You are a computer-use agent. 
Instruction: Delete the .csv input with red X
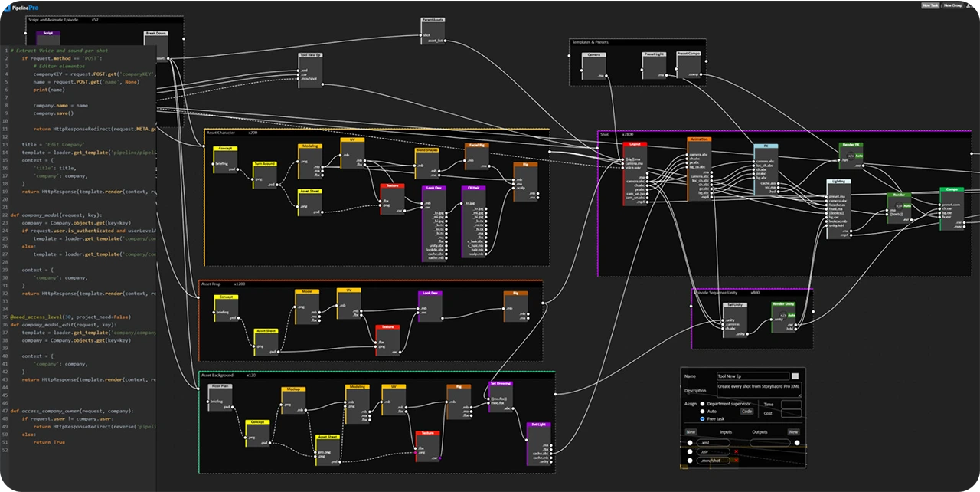[x=736, y=452]
